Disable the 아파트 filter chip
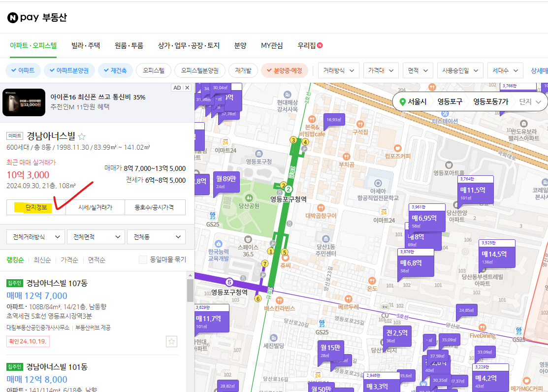The width and height of the screenshot is (548, 392). (23, 70)
